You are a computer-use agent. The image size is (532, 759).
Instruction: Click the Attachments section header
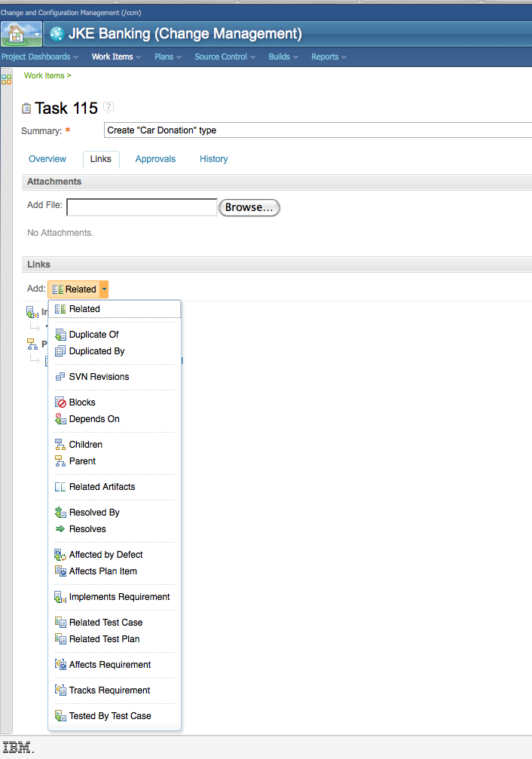coord(277,182)
